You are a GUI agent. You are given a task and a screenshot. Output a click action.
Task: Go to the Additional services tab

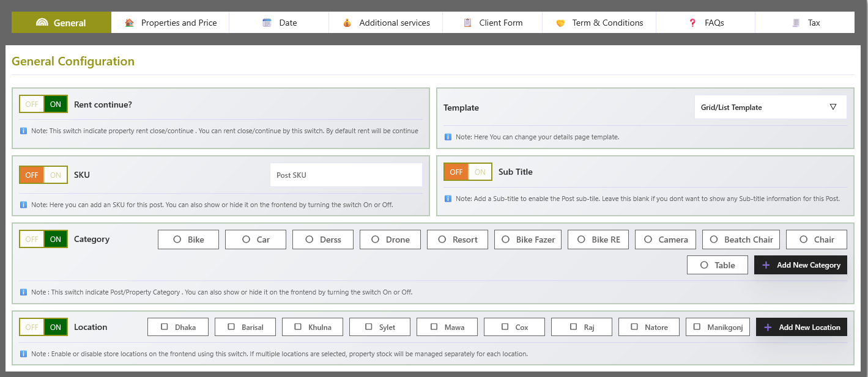tap(386, 23)
